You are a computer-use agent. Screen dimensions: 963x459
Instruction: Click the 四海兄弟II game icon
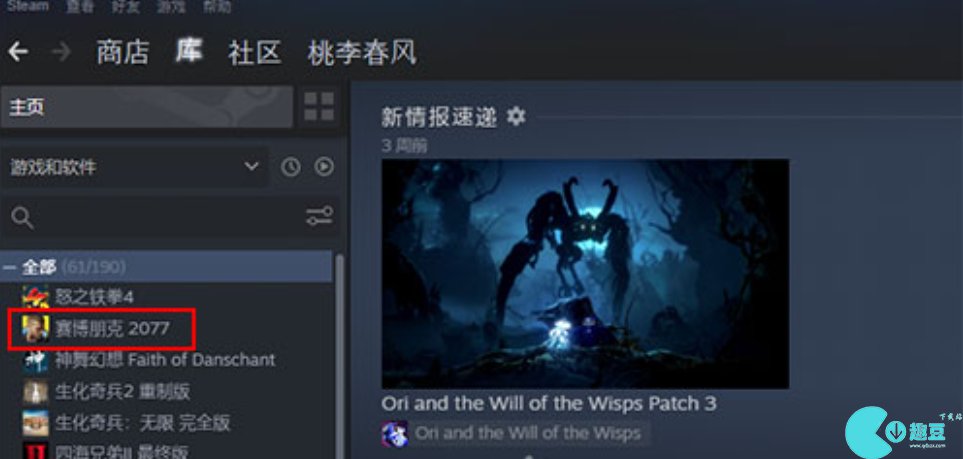tap(36, 451)
